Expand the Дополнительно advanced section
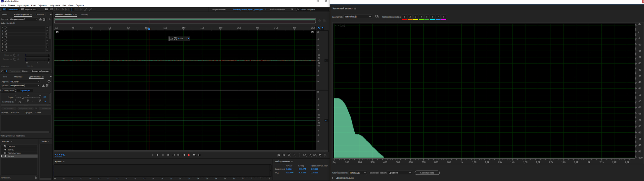The height and width of the screenshot is (181, 644). click(x=333, y=178)
